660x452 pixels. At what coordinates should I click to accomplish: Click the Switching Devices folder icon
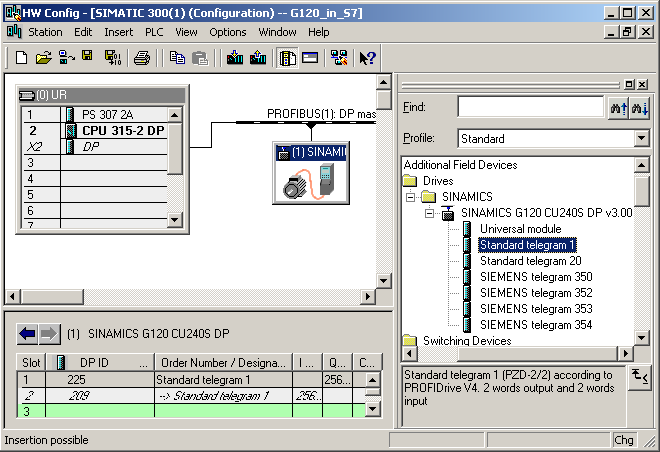point(410,340)
